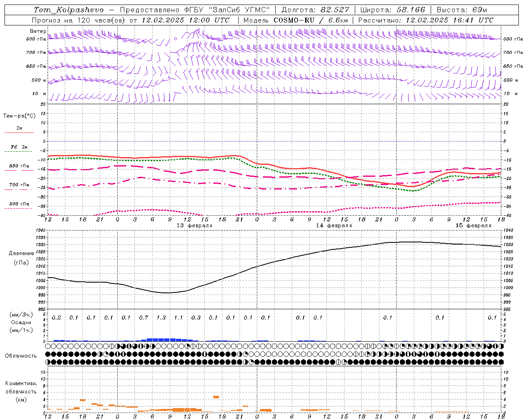The width and height of the screenshot is (525, 420).
Task: Select the 14 февраля date label
Action: pos(334,226)
